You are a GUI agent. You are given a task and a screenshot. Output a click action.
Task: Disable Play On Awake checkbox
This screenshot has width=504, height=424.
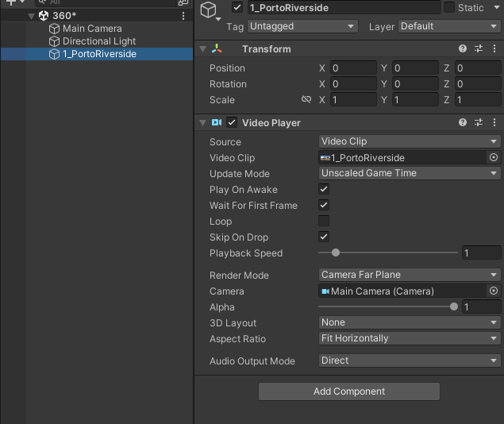324,190
